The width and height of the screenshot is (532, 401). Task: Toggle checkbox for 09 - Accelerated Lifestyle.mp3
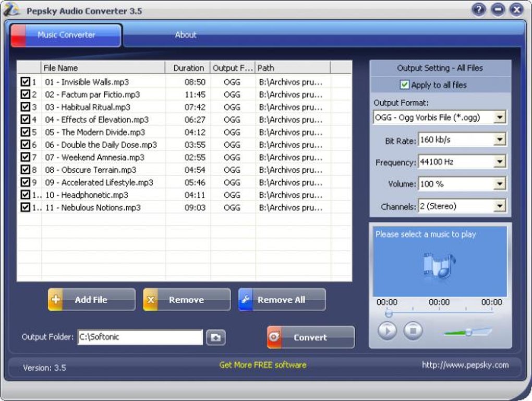click(x=26, y=182)
